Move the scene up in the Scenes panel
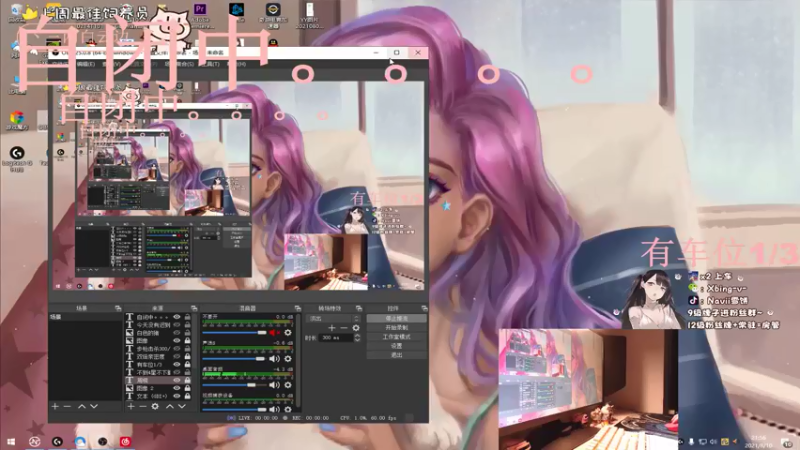Image resolution: width=800 pixels, height=450 pixels. click(x=82, y=406)
